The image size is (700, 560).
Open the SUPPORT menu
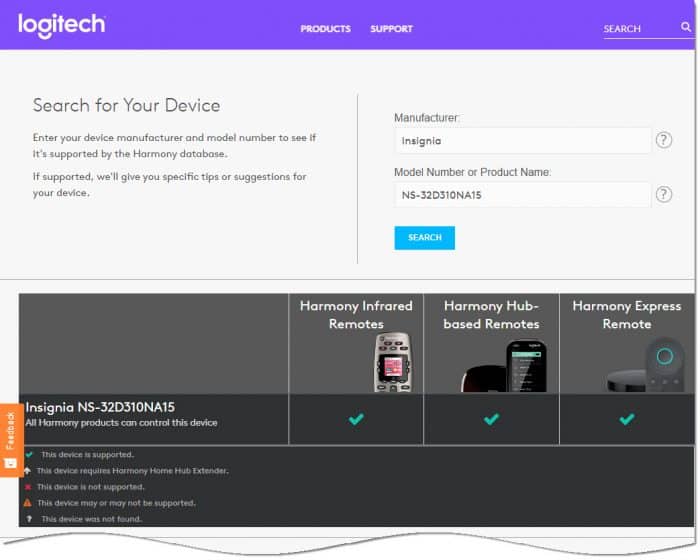392,29
